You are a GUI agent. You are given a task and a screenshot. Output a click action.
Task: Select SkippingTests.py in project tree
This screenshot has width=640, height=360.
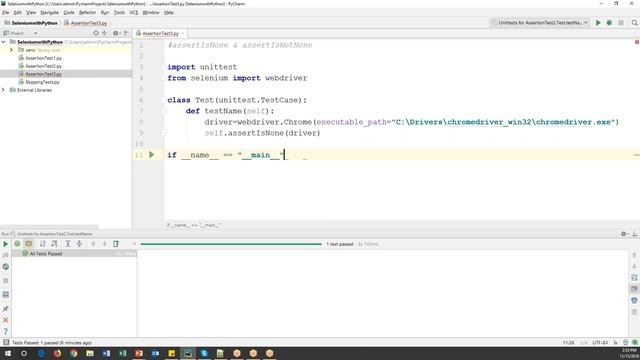click(42, 82)
